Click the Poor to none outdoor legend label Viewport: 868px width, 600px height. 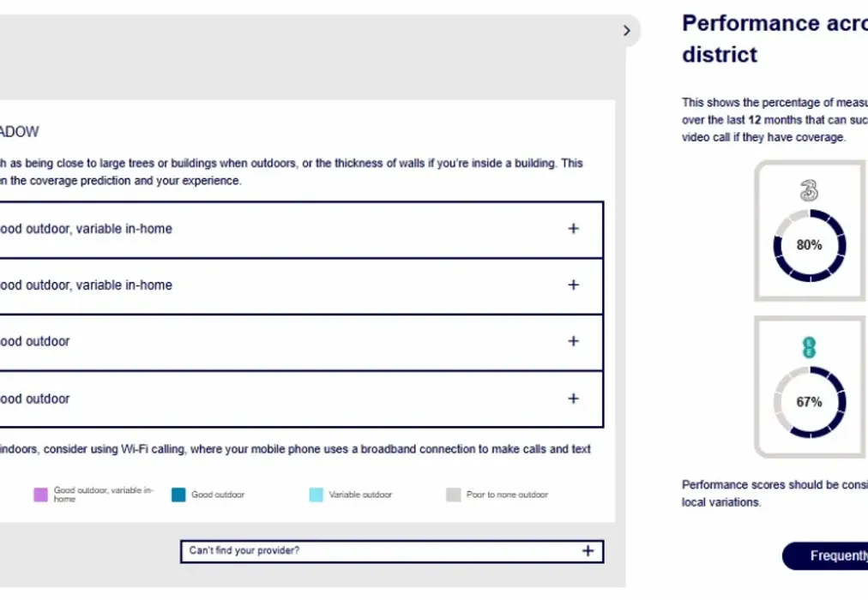coord(507,495)
